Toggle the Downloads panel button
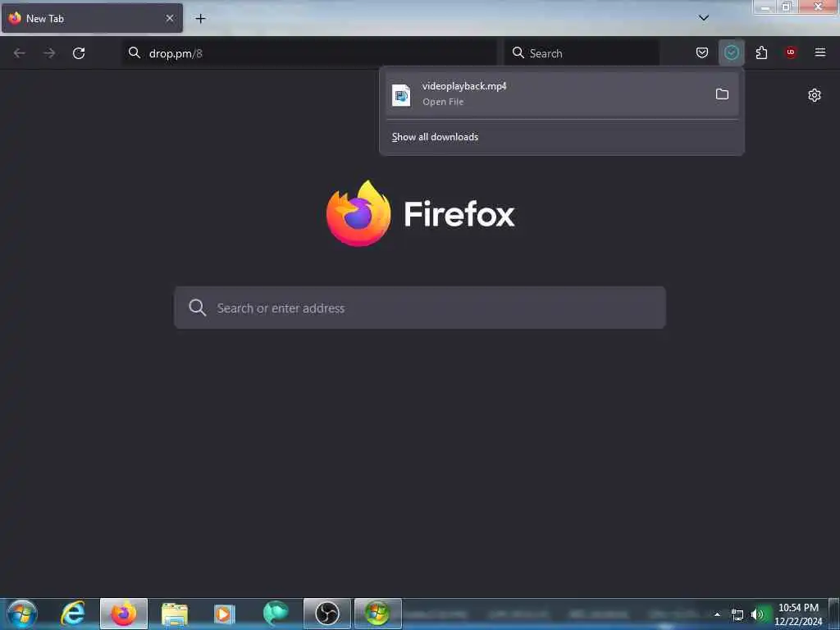 (x=731, y=52)
